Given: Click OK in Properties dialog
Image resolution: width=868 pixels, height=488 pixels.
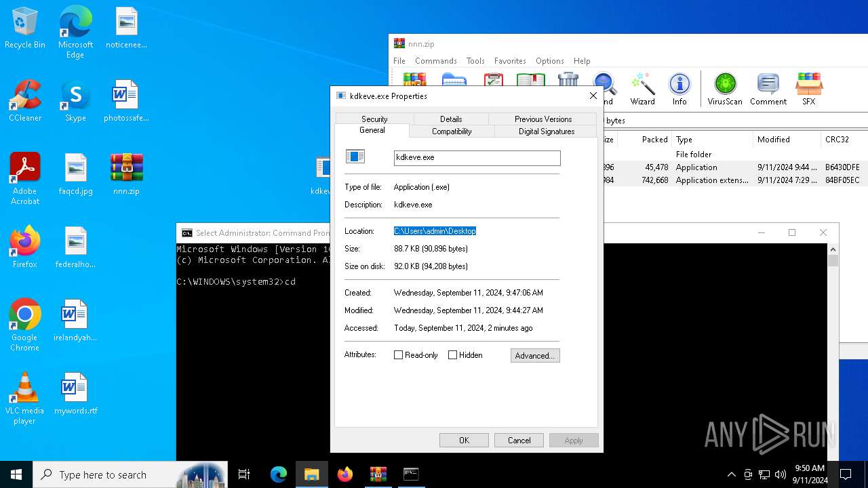Looking at the screenshot, I should (464, 441).
